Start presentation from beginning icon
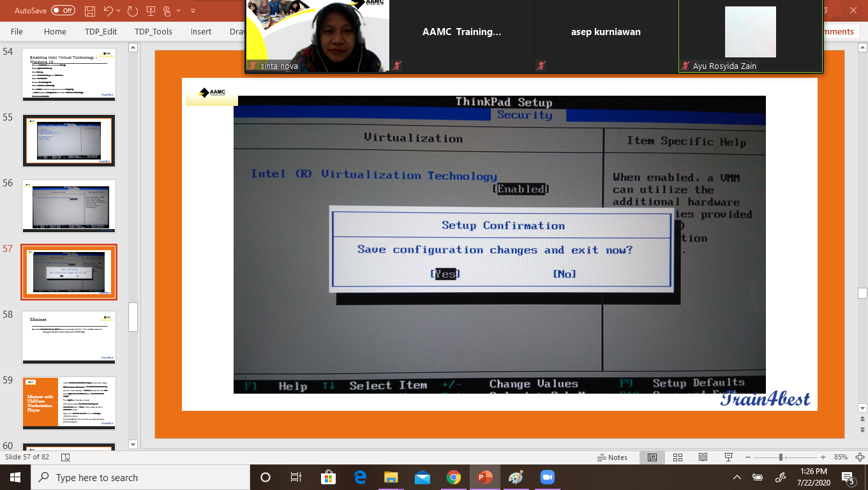Viewport: 868px width, 490px height. [x=150, y=11]
